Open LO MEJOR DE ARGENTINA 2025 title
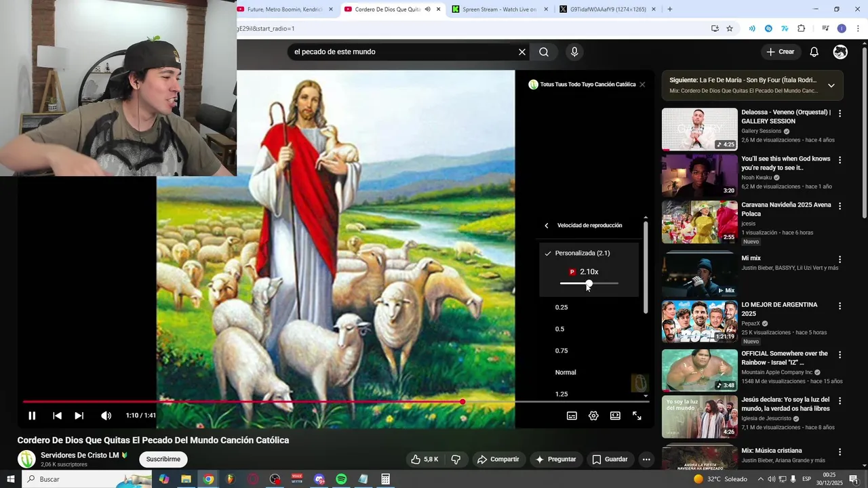This screenshot has width=868, height=488. click(x=779, y=309)
